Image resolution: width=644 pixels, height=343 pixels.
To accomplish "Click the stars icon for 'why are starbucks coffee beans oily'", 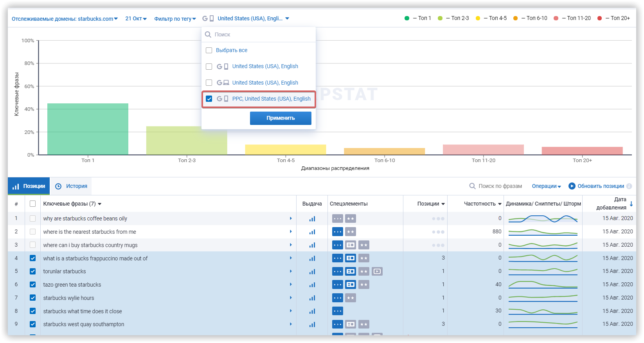I will [351, 219].
